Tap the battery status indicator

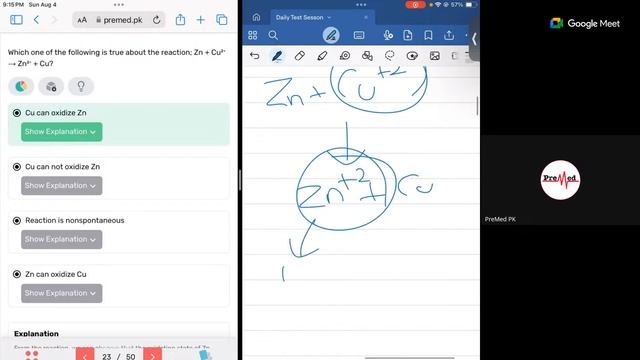tap(471, 5)
